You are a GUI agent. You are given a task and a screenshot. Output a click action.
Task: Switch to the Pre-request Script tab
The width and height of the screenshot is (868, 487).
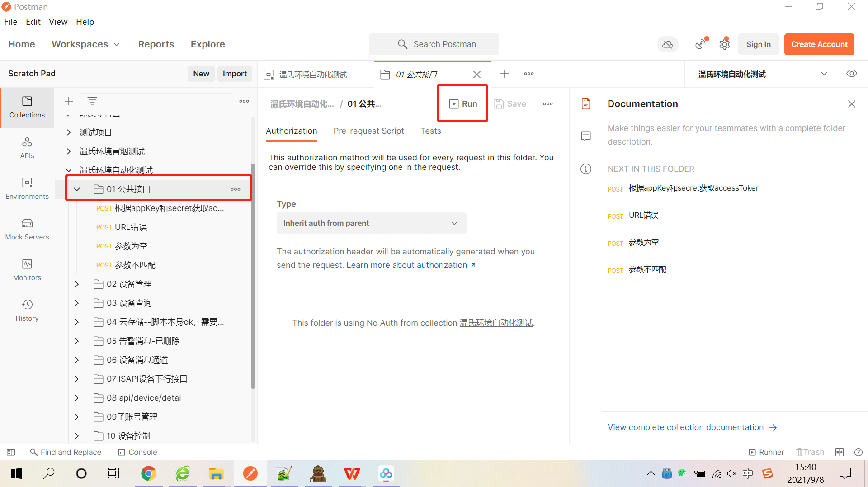[368, 131]
